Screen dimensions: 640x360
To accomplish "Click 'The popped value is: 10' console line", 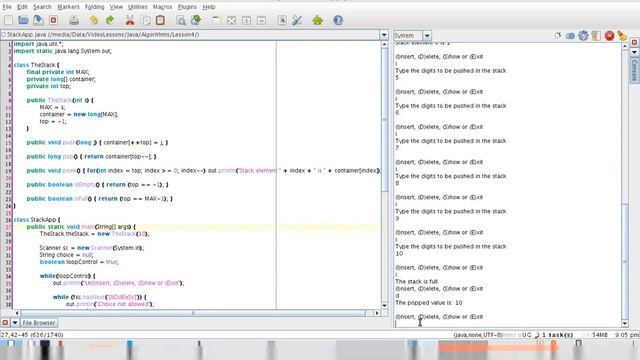I will click(429, 302).
